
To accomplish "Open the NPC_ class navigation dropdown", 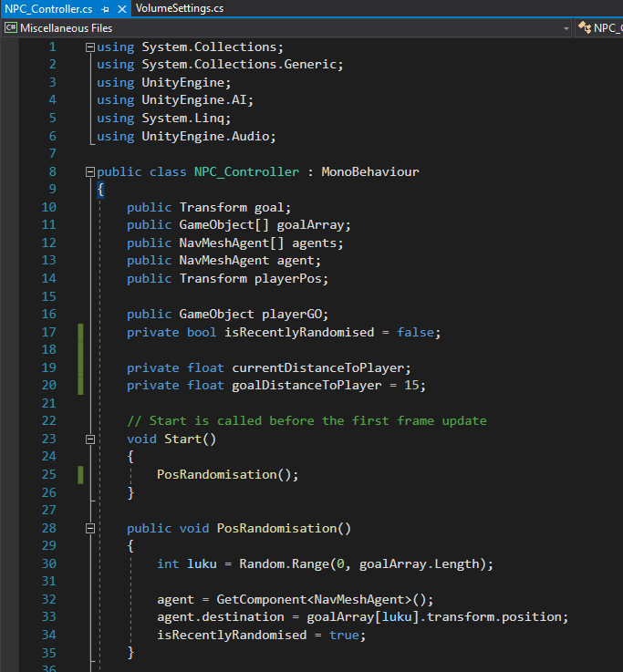I will tap(599, 28).
